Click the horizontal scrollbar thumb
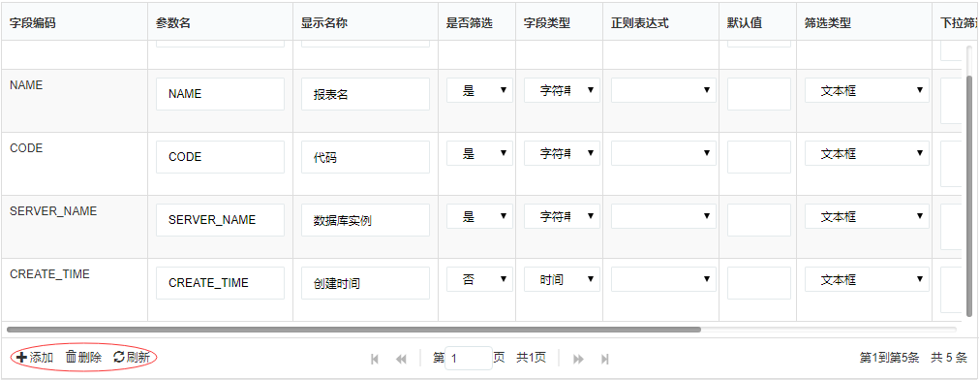Image resolution: width=980 pixels, height=380 pixels. click(x=353, y=329)
